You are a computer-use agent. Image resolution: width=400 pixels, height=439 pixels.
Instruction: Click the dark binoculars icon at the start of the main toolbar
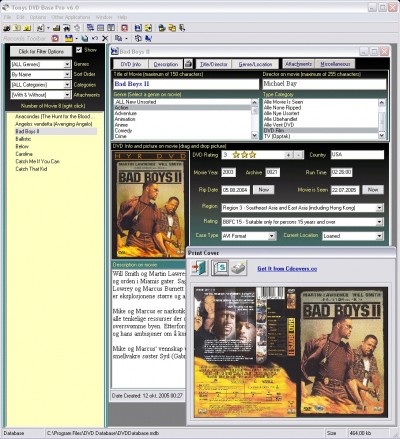pos(6,28)
